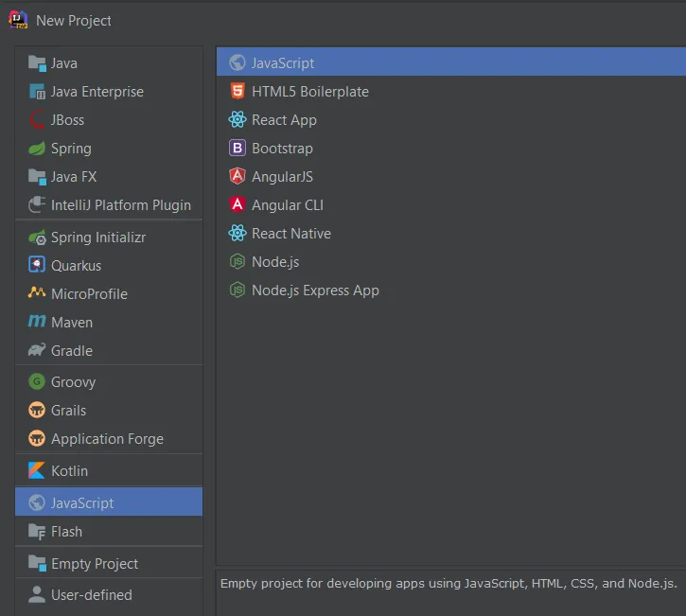Select highlighted JavaScript category in sidebar
This screenshot has width=686, height=616.
click(109, 502)
